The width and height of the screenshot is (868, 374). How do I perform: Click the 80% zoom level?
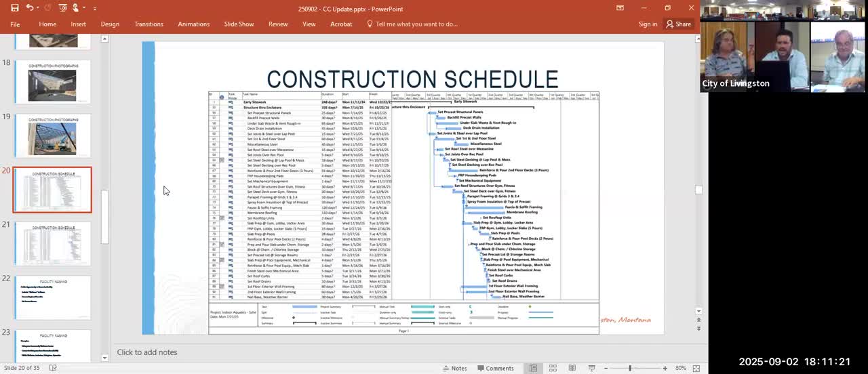tap(680, 368)
